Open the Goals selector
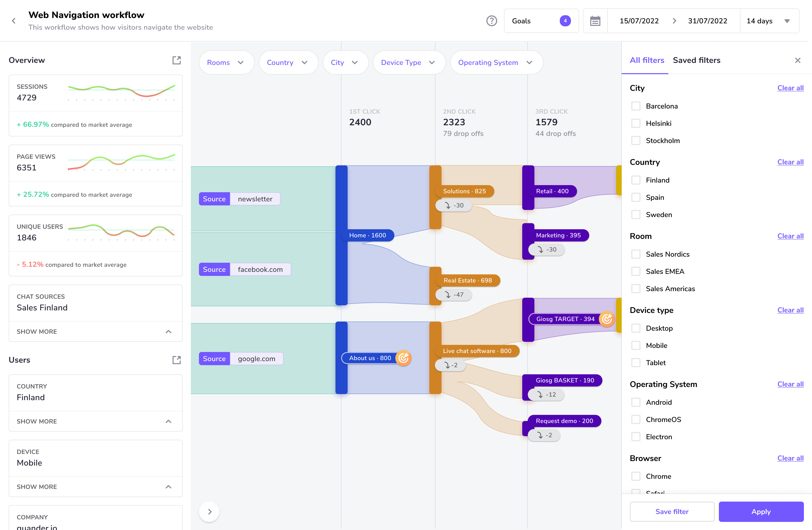Viewport: 812px width, 530px height. [541, 21]
